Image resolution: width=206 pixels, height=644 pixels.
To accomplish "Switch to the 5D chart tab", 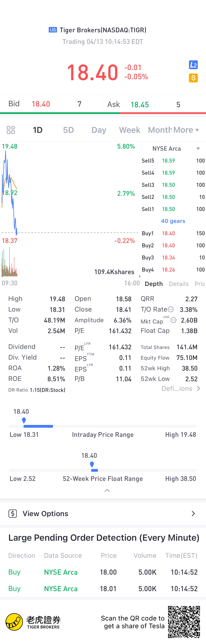I will [x=68, y=130].
